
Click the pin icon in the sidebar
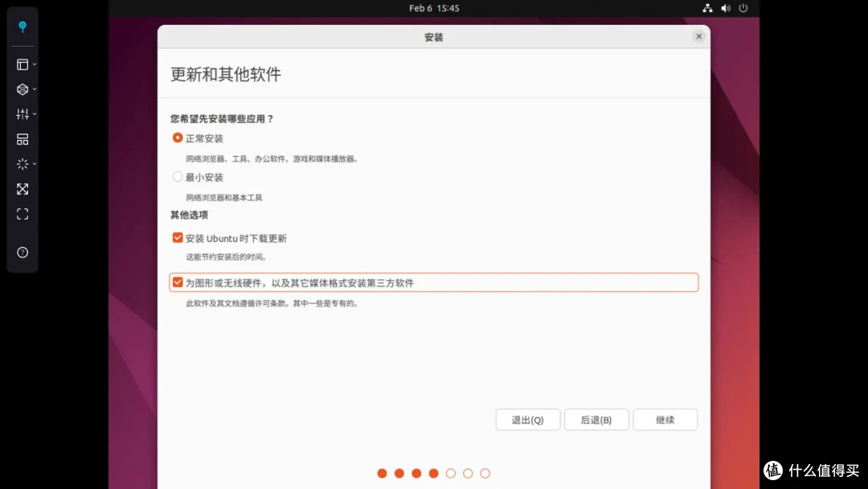point(23,27)
